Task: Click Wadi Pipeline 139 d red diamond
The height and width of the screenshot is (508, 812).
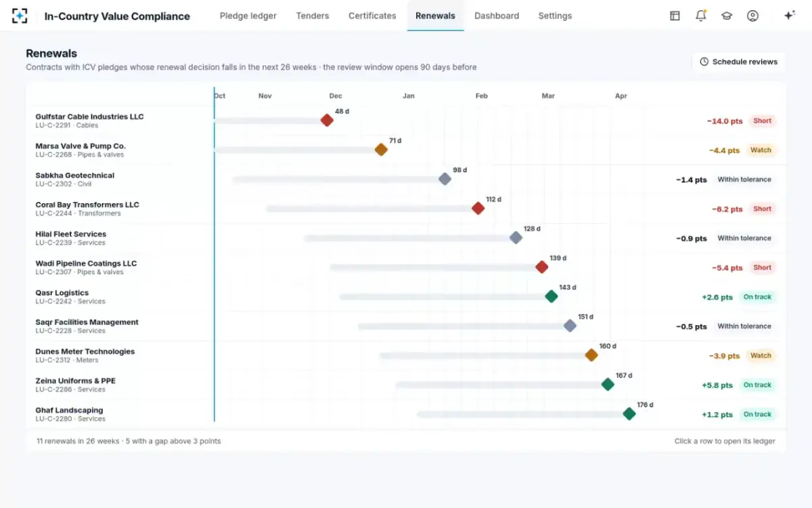Action: click(541, 267)
